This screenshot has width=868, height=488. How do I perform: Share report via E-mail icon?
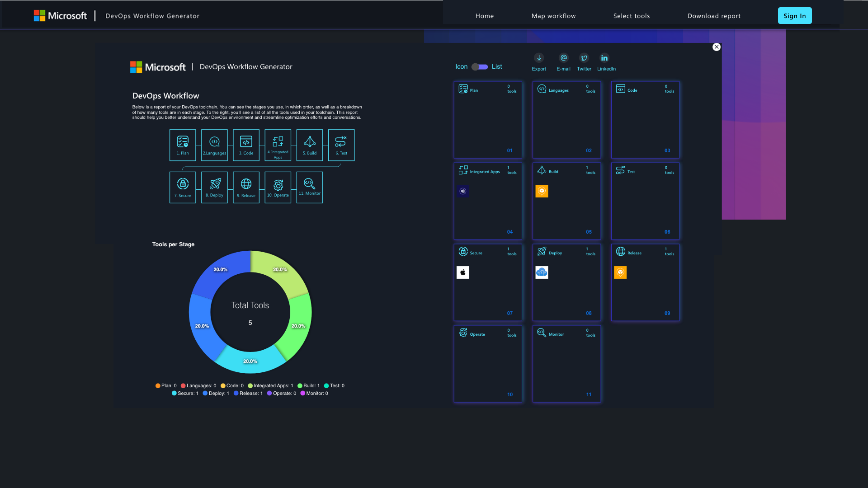click(x=563, y=58)
